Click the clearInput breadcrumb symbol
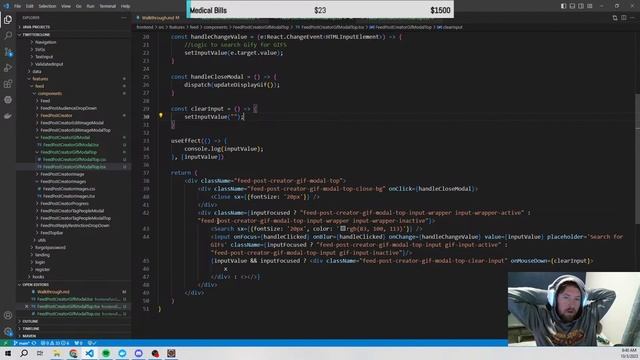 click(x=452, y=27)
